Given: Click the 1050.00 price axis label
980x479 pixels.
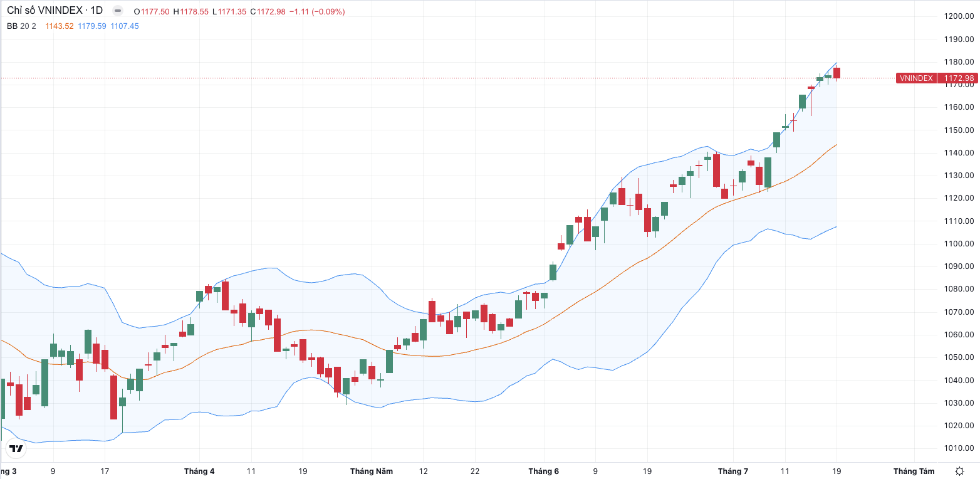Looking at the screenshot, I should tap(959, 357).
